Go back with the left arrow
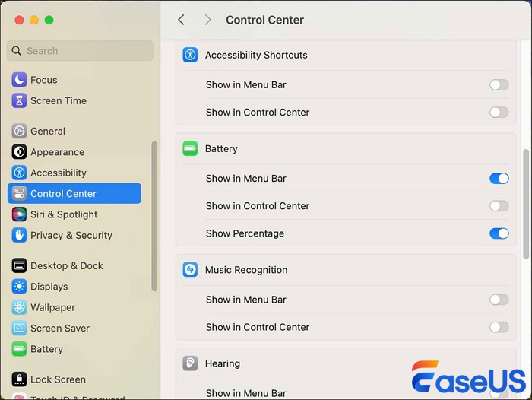Screen dimensions: 532x400 coord(181,20)
